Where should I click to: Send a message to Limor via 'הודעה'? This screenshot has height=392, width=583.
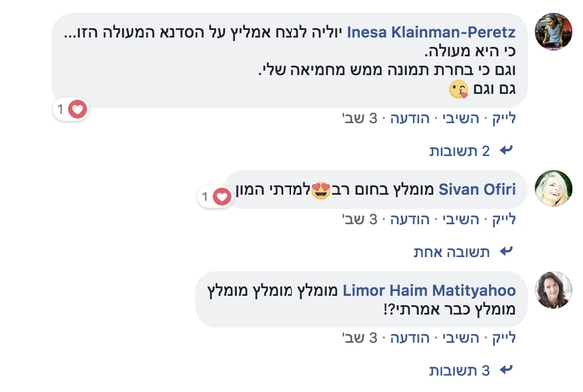pyautogui.click(x=410, y=338)
